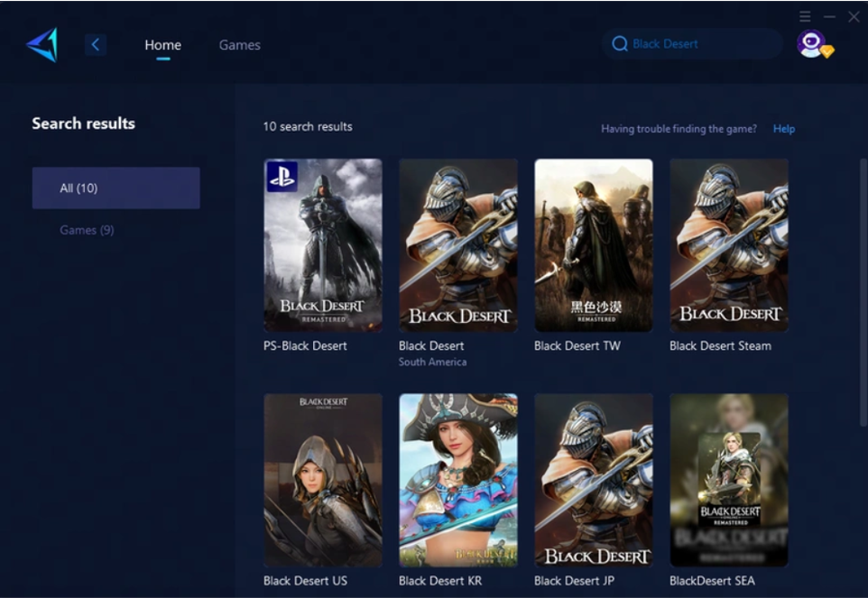This screenshot has width=868, height=598.
Task: Open the Black Desert Steam cover
Action: pyautogui.click(x=729, y=245)
